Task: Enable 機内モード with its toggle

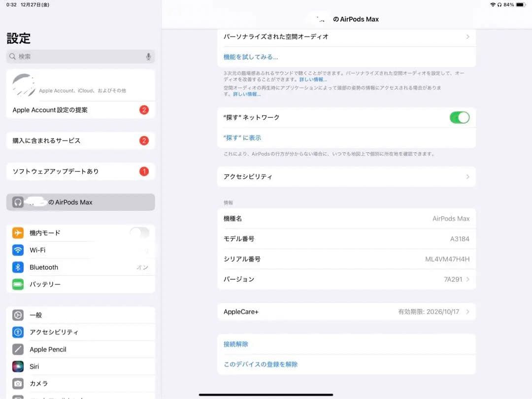Action: click(x=139, y=233)
